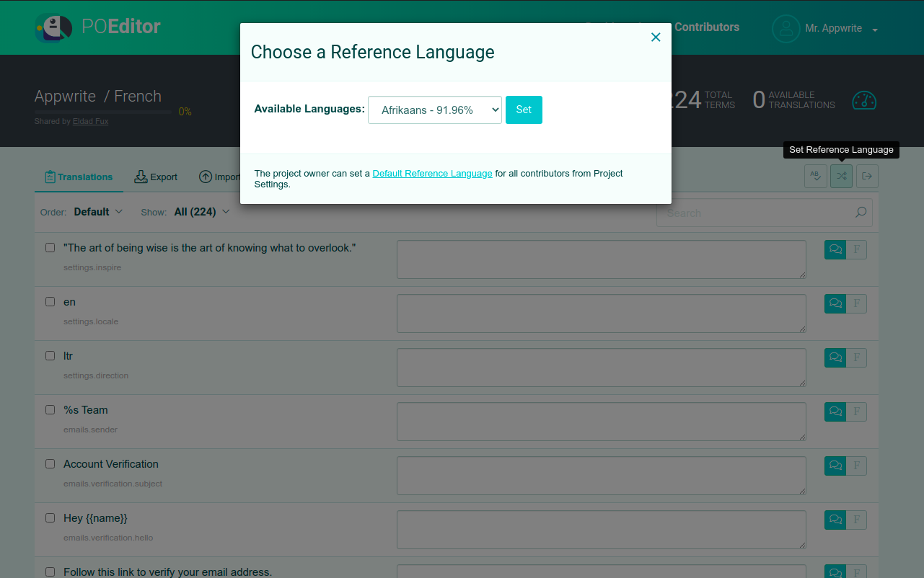Expand the Order Default dropdown

(98, 212)
